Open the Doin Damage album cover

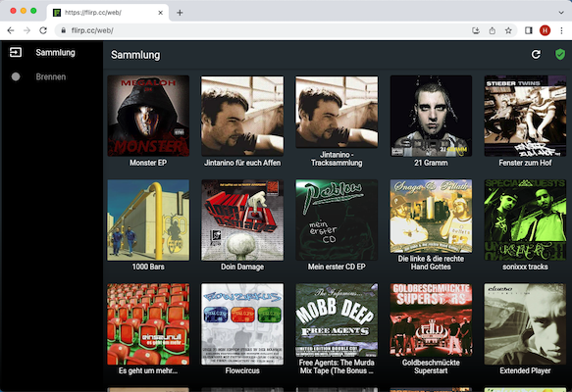242,220
